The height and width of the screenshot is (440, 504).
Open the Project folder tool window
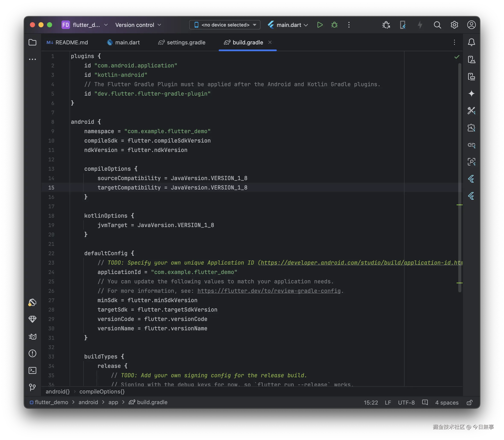[32, 42]
